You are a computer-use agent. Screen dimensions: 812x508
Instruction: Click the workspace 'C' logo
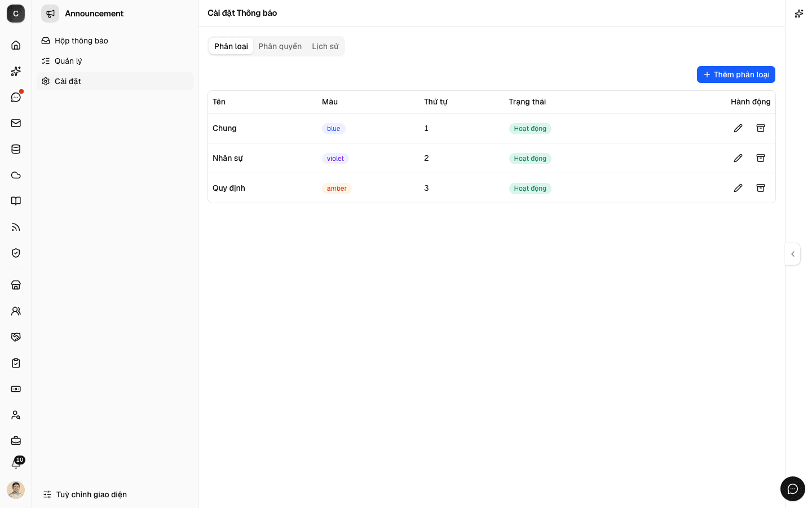16,14
